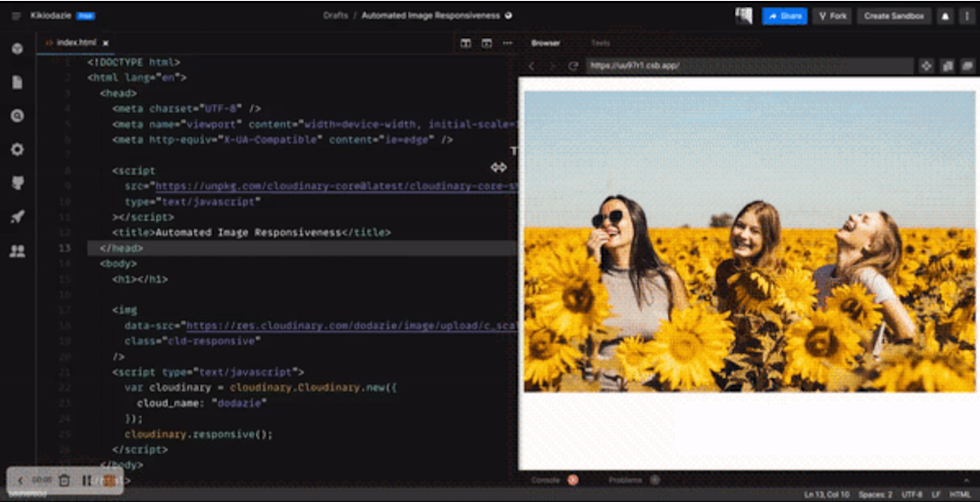Go back in preview browser
Screen dimensions: 980x502
(x=531, y=66)
